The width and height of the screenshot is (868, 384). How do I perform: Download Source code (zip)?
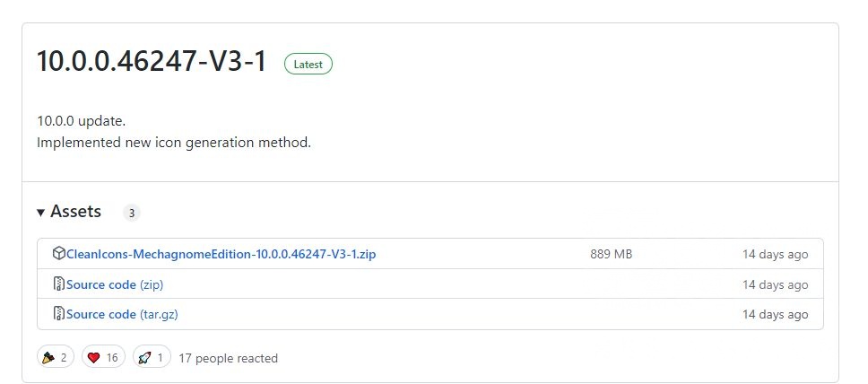tap(115, 284)
